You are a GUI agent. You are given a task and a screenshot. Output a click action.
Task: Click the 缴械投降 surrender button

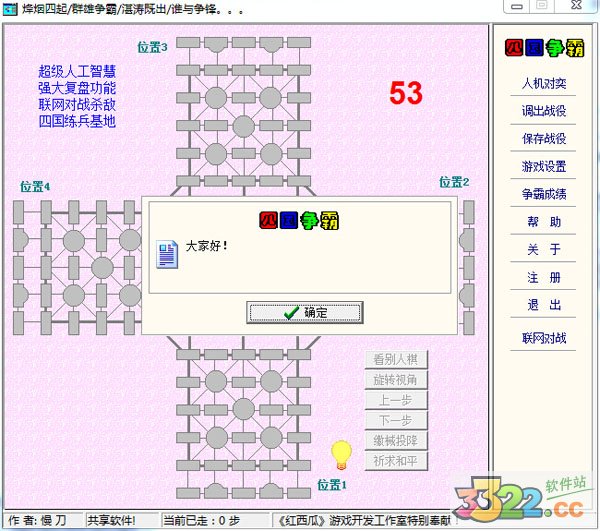(x=396, y=441)
